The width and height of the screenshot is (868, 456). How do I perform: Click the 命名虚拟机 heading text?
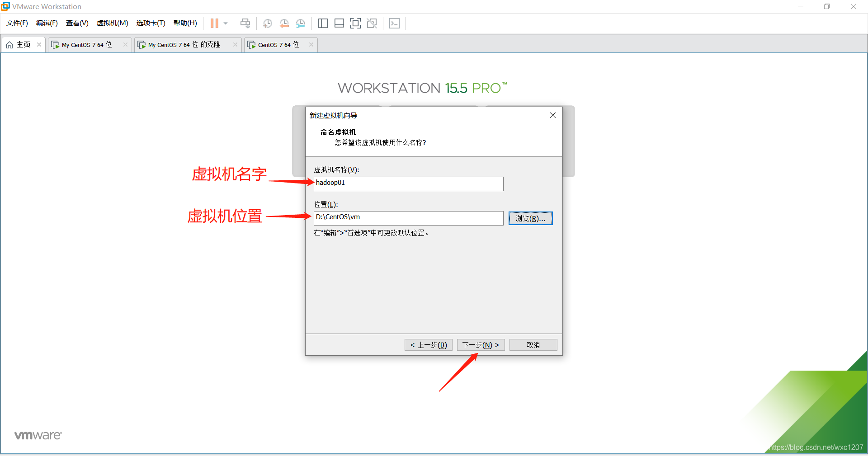click(x=338, y=132)
